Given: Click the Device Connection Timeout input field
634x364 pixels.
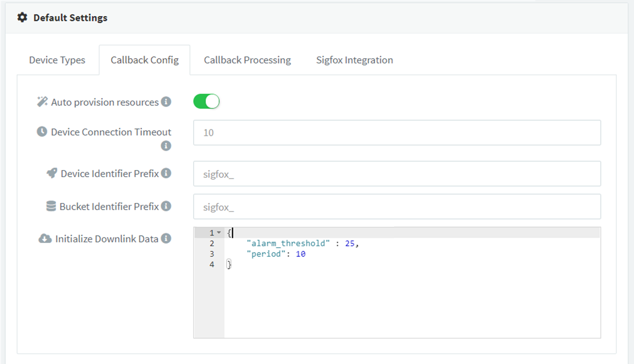Looking at the screenshot, I should tap(397, 133).
